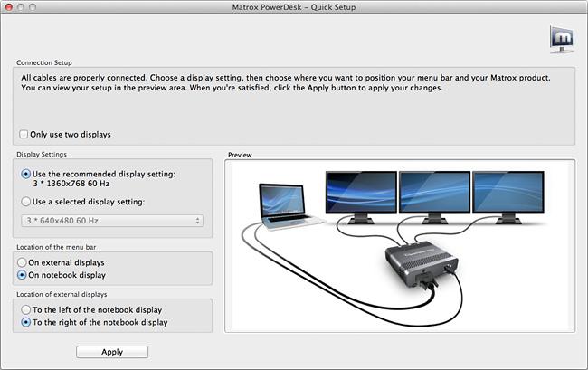588x370 pixels.
Task: Click the Location of the menu bar label
Action: 56,247
